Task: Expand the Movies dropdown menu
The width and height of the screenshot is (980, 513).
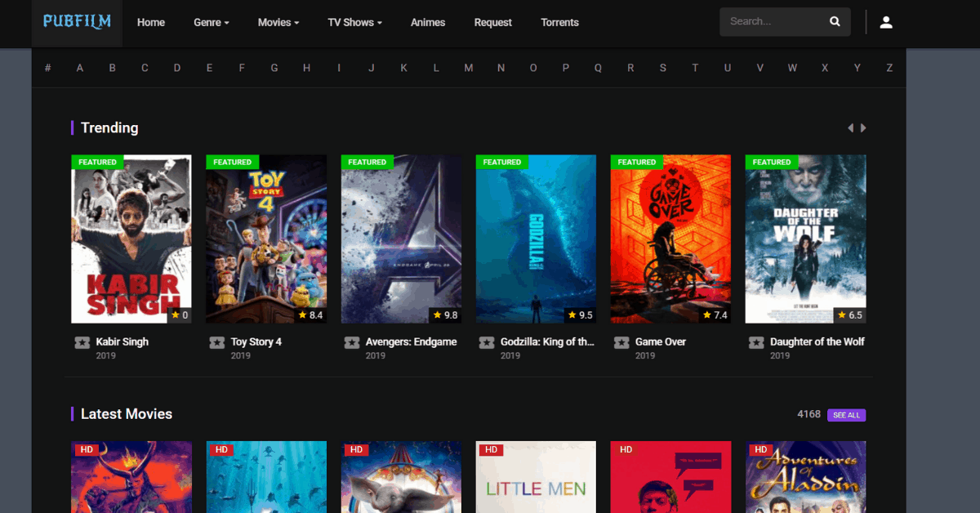Action: 278,23
